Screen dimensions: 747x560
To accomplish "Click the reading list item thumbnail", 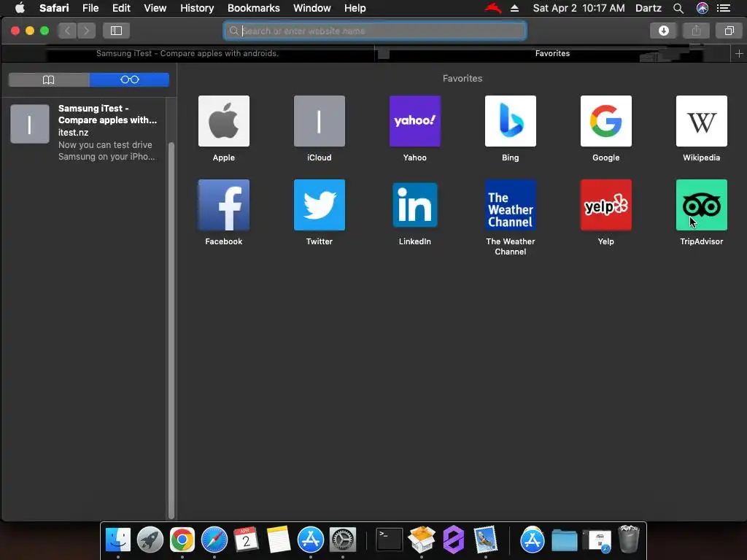I will click(29, 124).
